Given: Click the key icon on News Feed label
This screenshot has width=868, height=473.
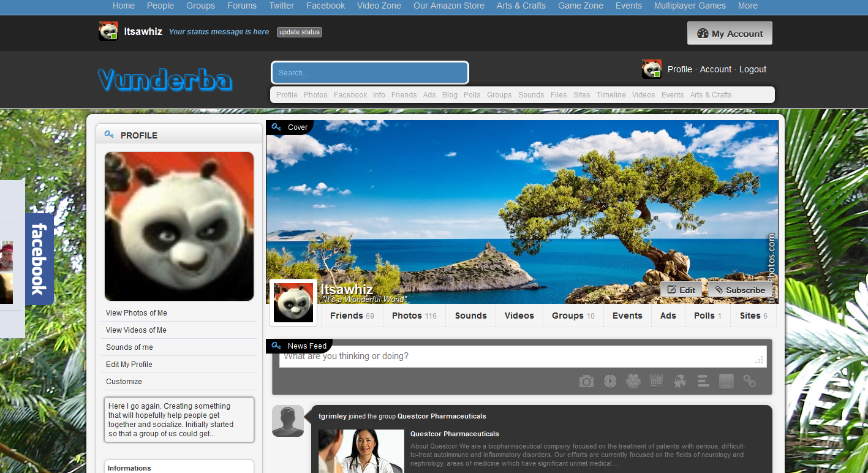Looking at the screenshot, I should (x=276, y=346).
